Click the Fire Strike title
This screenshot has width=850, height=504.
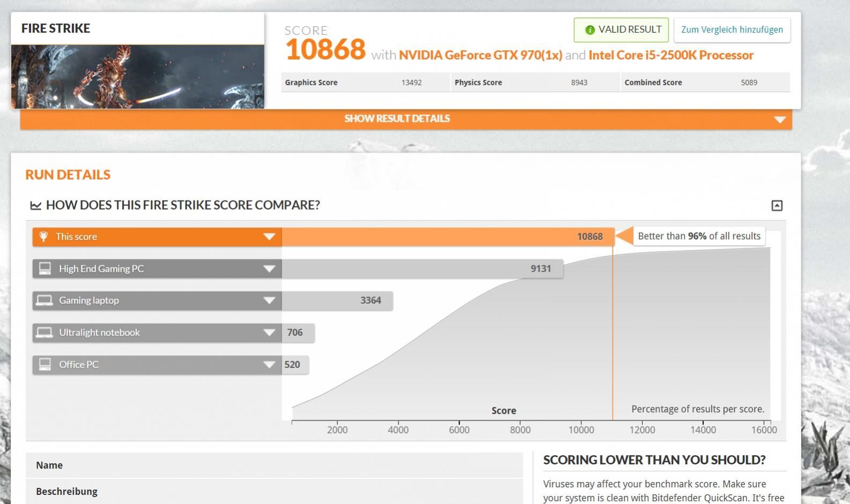pyautogui.click(x=56, y=28)
